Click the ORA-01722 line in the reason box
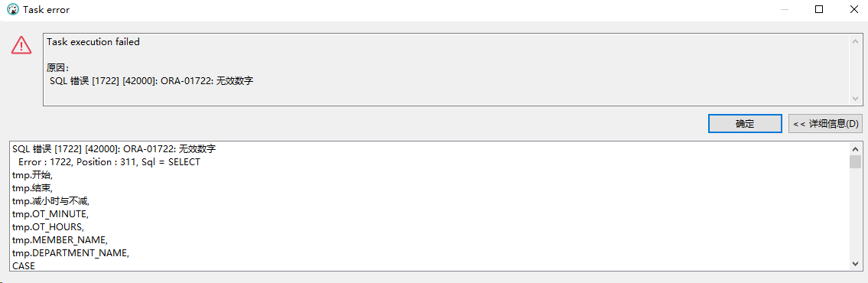The width and height of the screenshot is (868, 283). 151,81
